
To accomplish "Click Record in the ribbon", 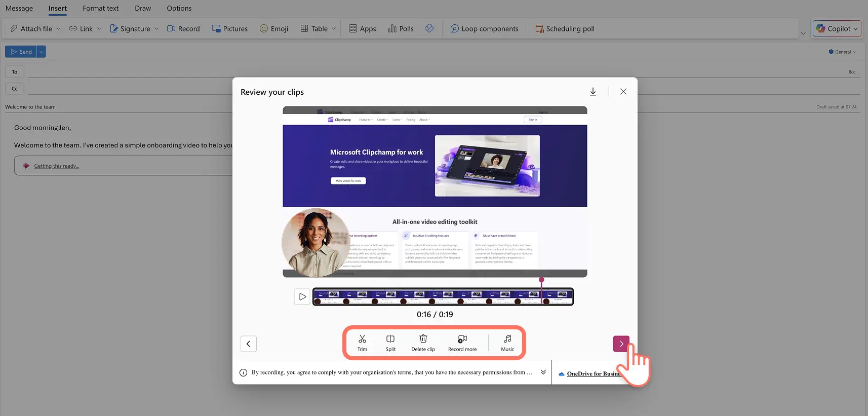I will coord(183,29).
